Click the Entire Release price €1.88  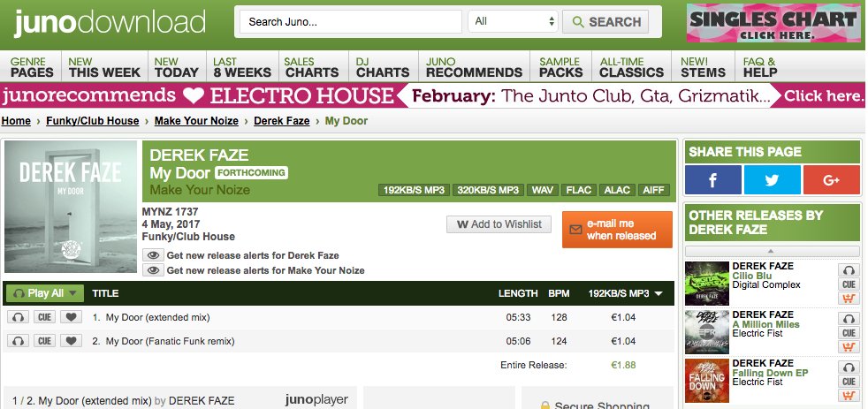click(623, 365)
